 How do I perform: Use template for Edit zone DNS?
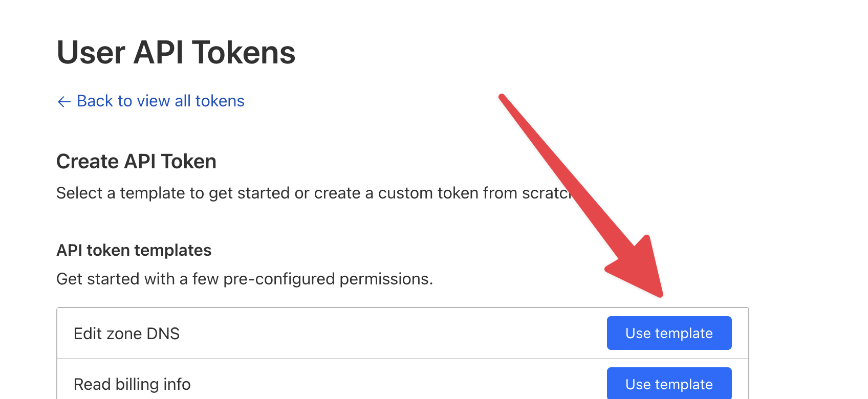click(x=669, y=333)
